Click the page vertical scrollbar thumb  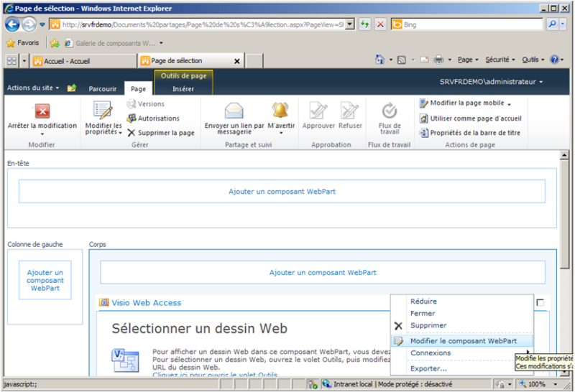564,215
